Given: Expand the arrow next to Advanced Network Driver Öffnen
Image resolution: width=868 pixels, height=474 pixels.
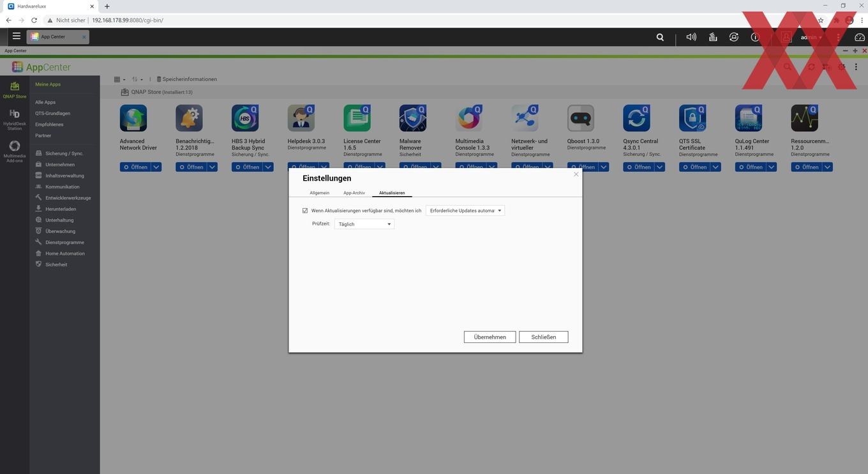Looking at the screenshot, I should [156, 167].
